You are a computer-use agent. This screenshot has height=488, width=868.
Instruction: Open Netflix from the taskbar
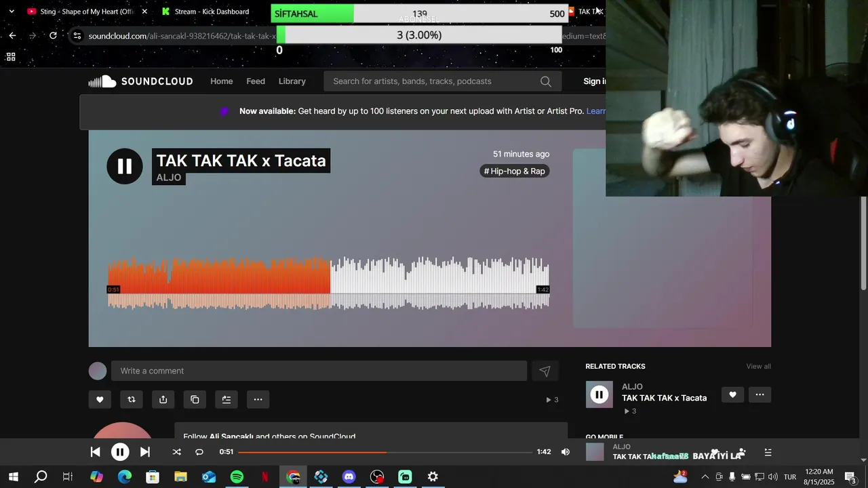(x=265, y=477)
